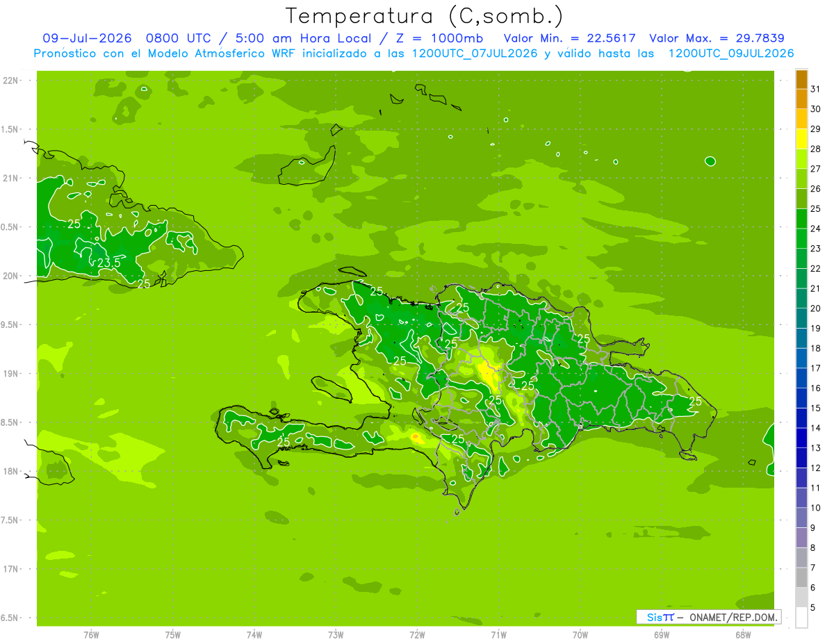Click the legend value "18"
Screen dimensions: 834x644
(816, 349)
